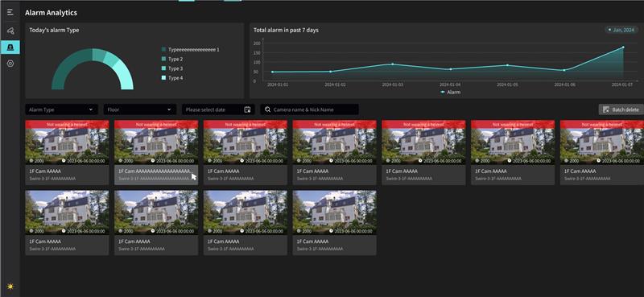The height and width of the screenshot is (297, 644).
Task: Click the Typeeeeeeeeeeeeeee 1 legend label
Action: [x=194, y=50]
